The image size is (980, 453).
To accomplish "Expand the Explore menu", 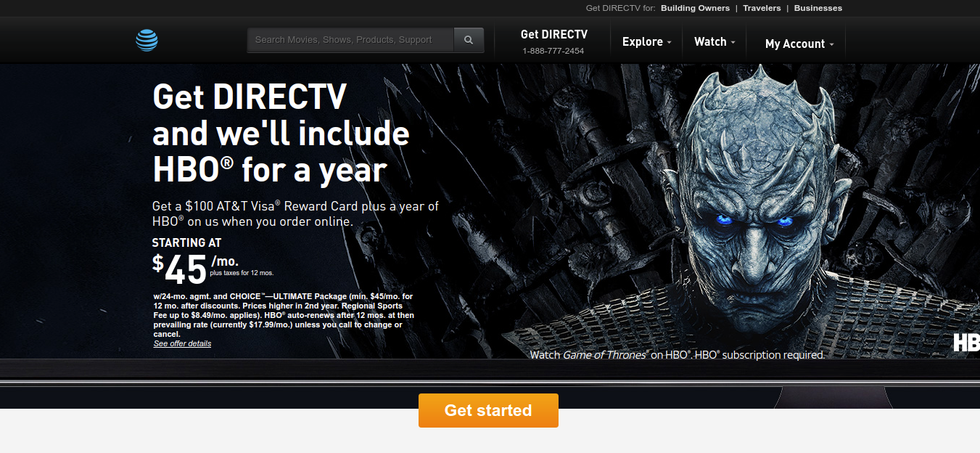I will [x=646, y=41].
